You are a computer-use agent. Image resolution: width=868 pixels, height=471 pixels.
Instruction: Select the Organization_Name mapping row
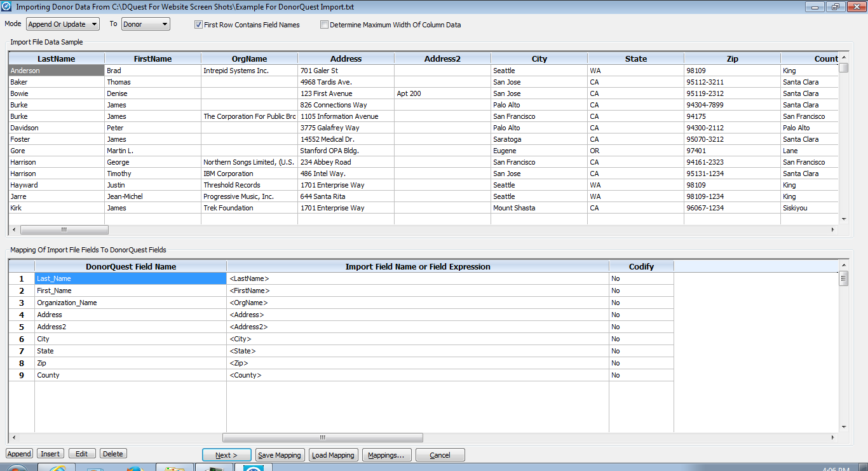pyautogui.click(x=341, y=303)
